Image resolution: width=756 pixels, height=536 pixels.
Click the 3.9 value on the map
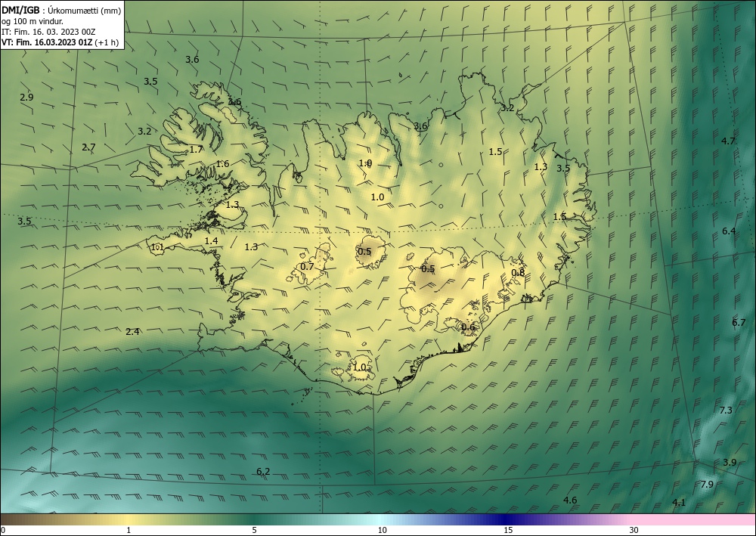[730, 462]
